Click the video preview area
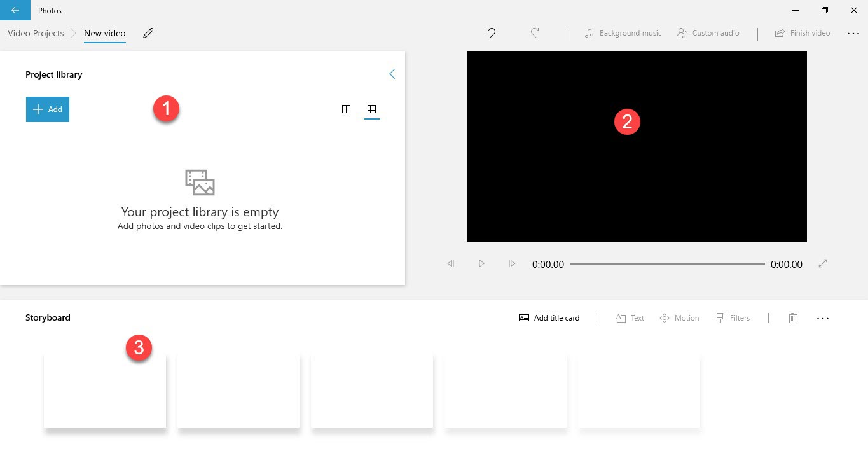Viewport: 868px width, 458px height. pos(637,146)
